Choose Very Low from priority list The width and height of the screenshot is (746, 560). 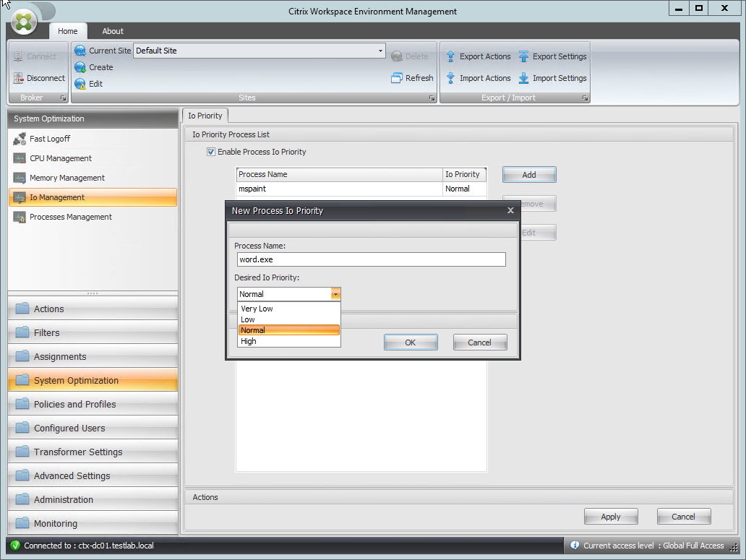click(x=289, y=309)
